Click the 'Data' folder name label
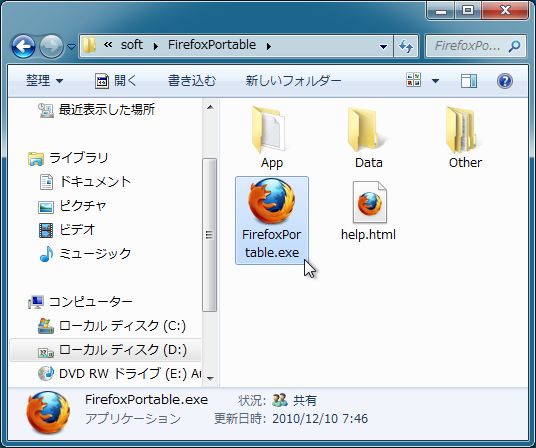Viewport: 536px width, 448px height. 368,163
